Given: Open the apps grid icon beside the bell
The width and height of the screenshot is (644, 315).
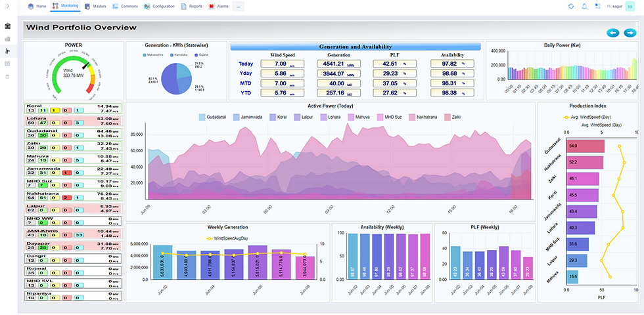Looking at the screenshot, I should tap(597, 6).
